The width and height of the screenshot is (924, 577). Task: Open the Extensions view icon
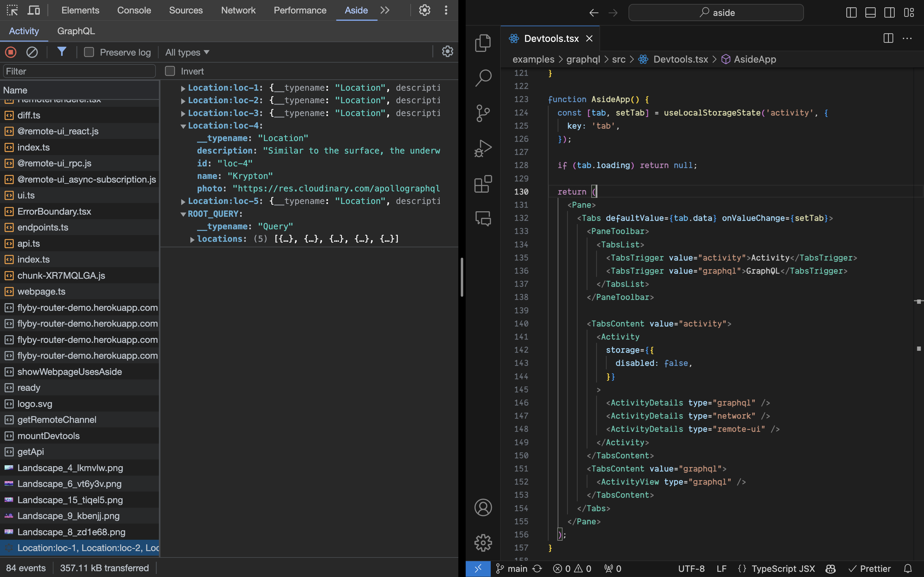pyautogui.click(x=483, y=184)
